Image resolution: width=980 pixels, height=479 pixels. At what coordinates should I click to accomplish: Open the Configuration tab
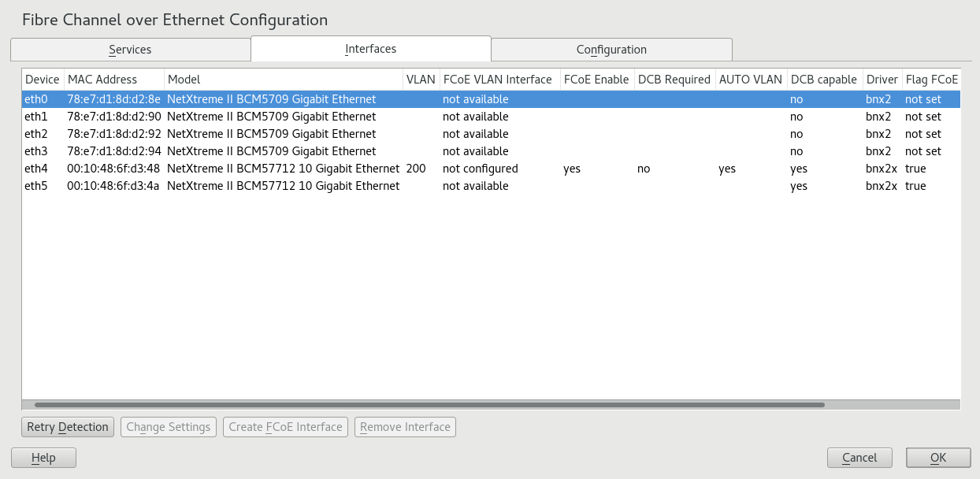click(x=611, y=50)
